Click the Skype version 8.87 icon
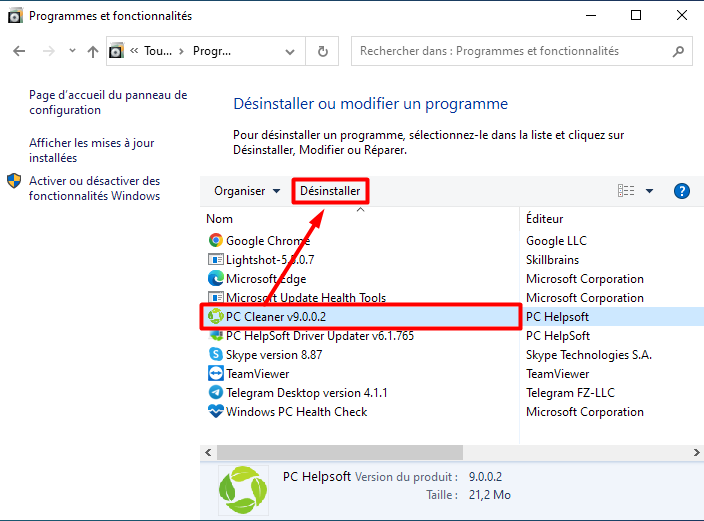This screenshot has width=704, height=521. click(x=216, y=354)
